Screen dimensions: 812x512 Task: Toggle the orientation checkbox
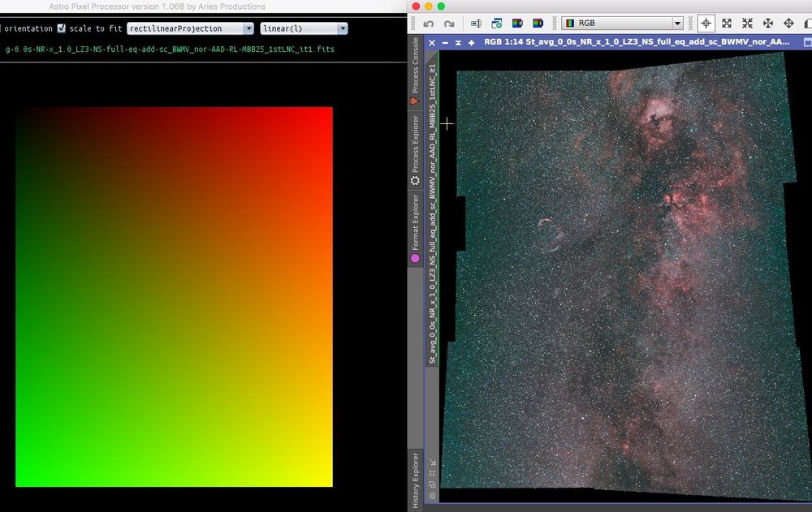point(1,28)
